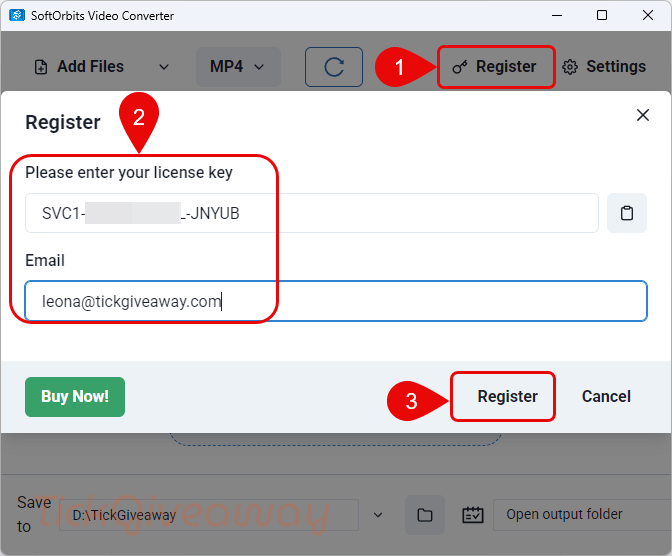This screenshot has height=556, width=672.
Task: Click the D:\TickGiveaway save path field
Action: [x=209, y=515]
